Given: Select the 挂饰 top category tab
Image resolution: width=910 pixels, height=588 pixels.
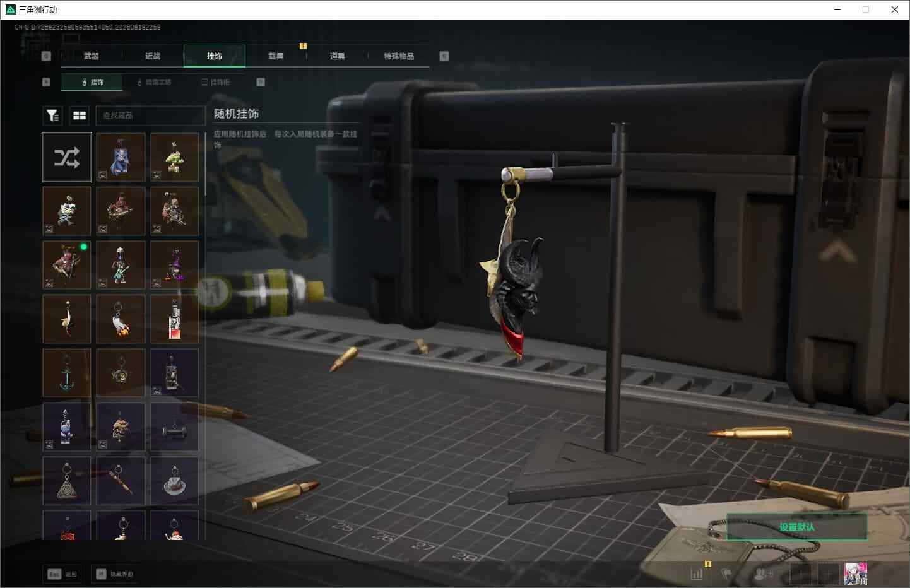Looking at the screenshot, I should click(x=215, y=56).
